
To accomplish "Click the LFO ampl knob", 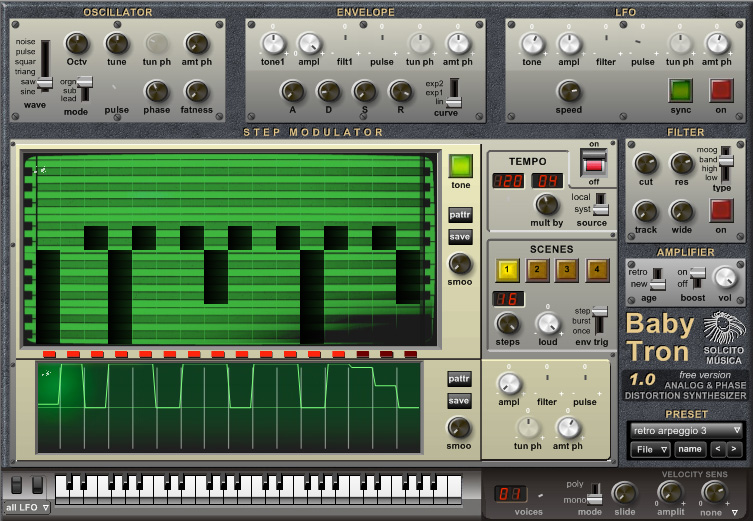I will point(569,44).
